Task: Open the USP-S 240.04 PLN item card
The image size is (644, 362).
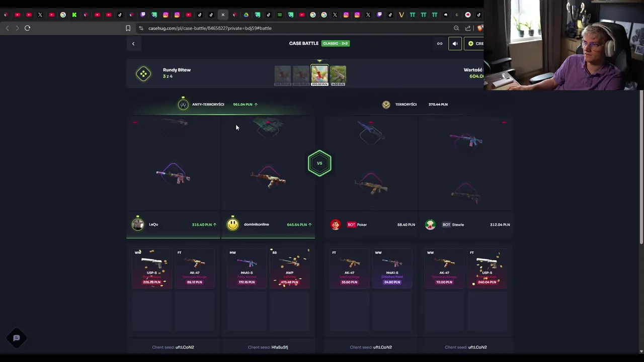Action: 487,268
